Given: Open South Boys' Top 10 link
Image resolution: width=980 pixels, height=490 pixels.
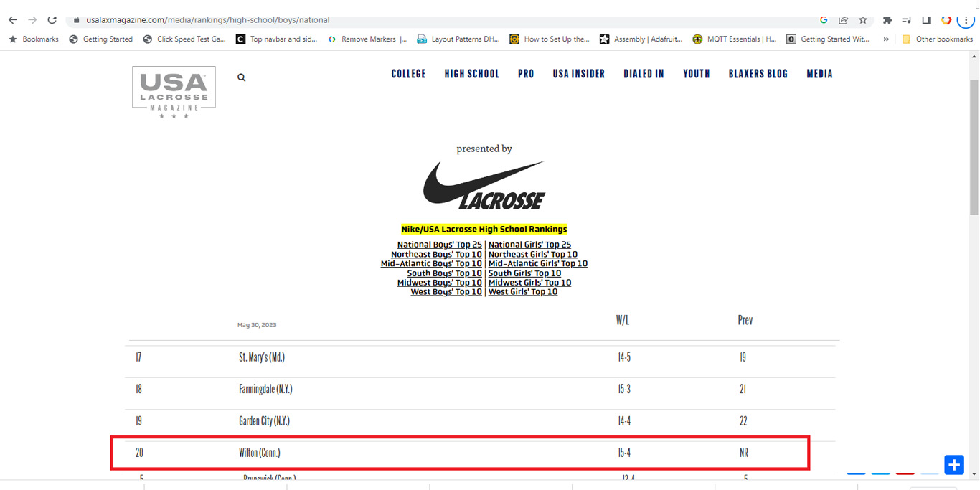Looking at the screenshot, I should (445, 273).
